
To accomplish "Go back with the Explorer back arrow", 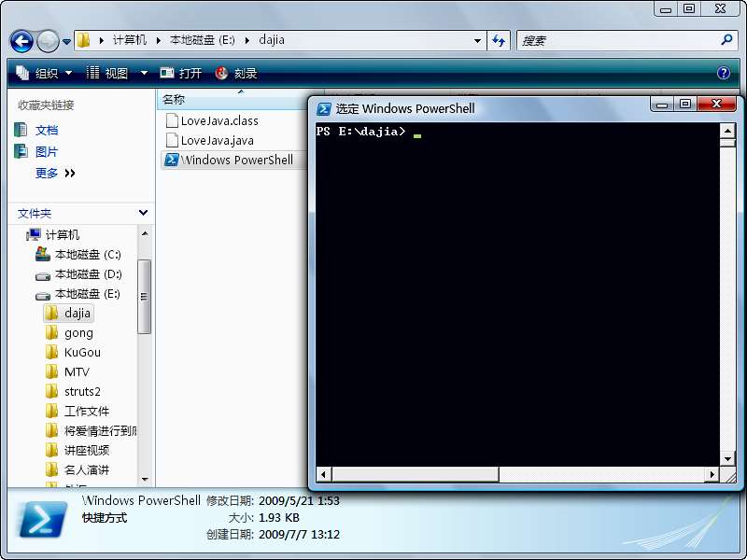I will point(21,41).
